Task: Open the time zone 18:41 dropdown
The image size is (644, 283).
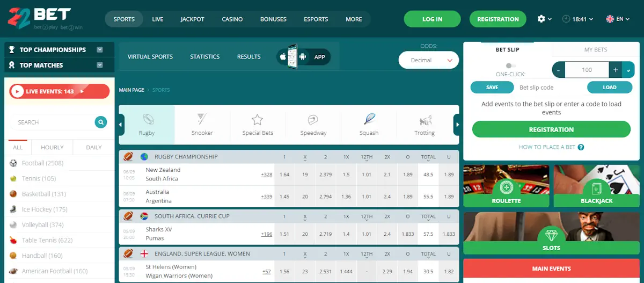Action: click(x=578, y=19)
